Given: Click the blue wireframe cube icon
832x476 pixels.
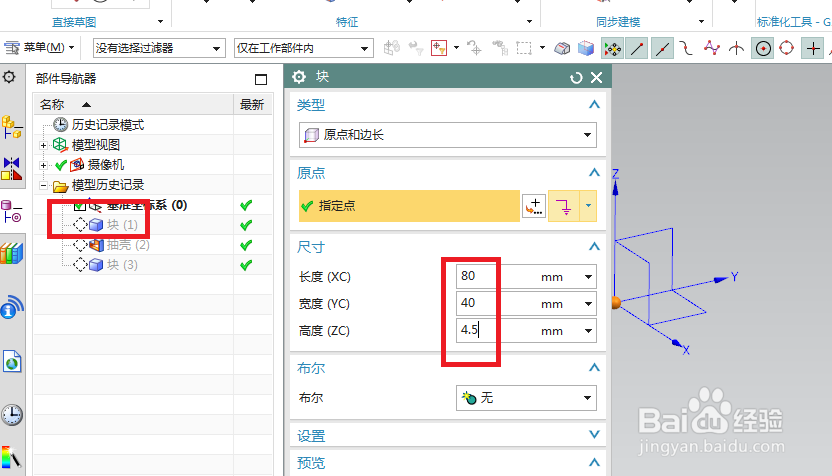Looking at the screenshot, I should point(586,48).
